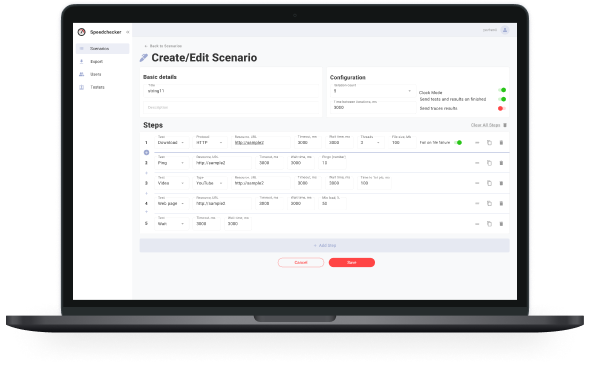This screenshot has width=590, height=365.
Task: Duplicate step 2 using copy icon
Action: [489, 163]
